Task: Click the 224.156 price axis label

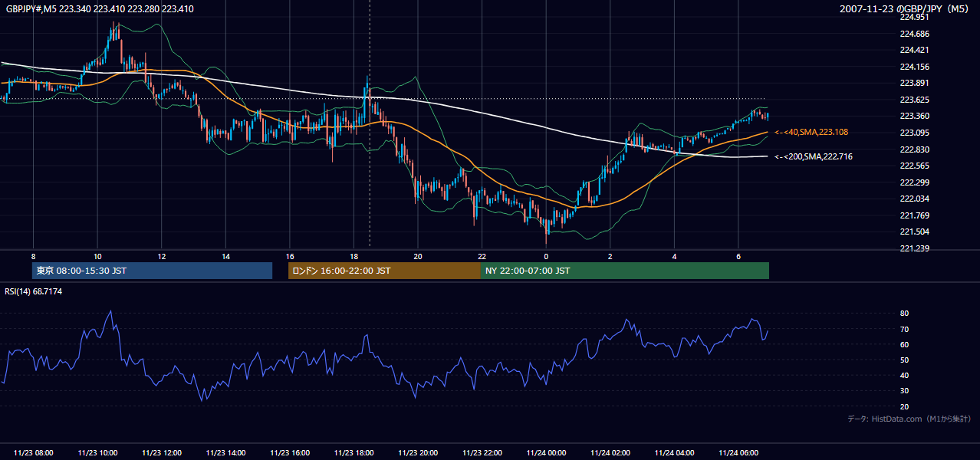Action: 915,67
